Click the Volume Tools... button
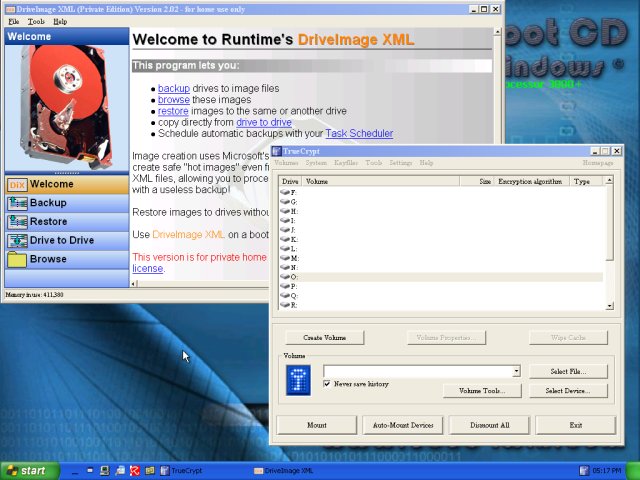Screen dimensions: 640x480 tap(482, 391)
